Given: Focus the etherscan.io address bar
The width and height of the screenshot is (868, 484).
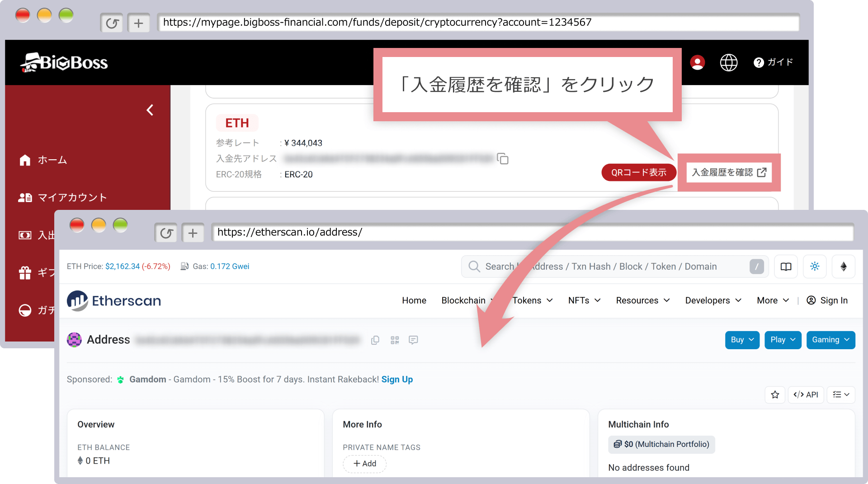Looking at the screenshot, I should click(x=533, y=233).
